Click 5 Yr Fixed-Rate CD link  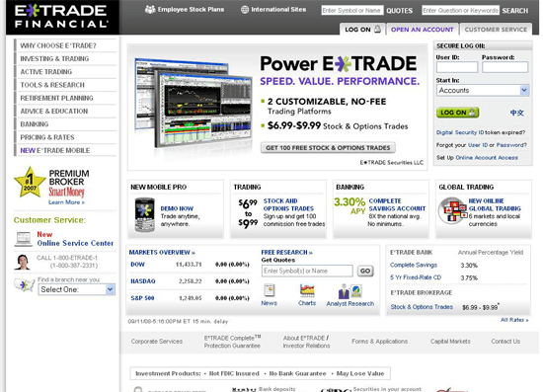coord(416,277)
